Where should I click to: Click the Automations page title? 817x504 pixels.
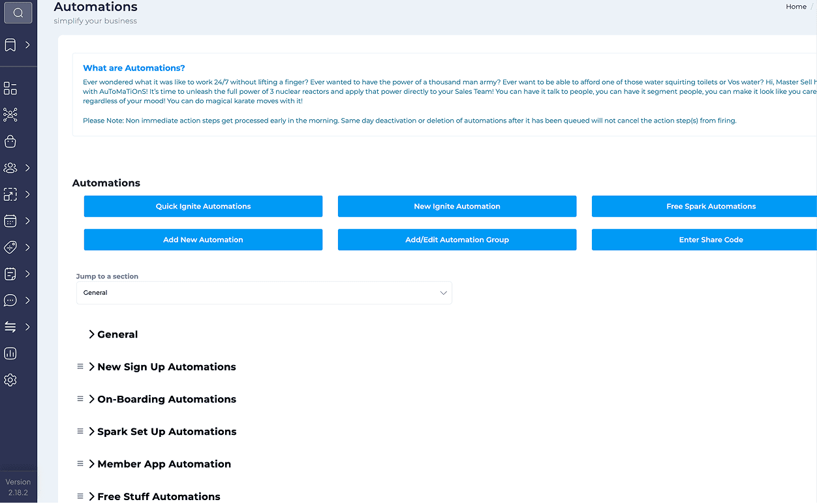click(x=95, y=7)
